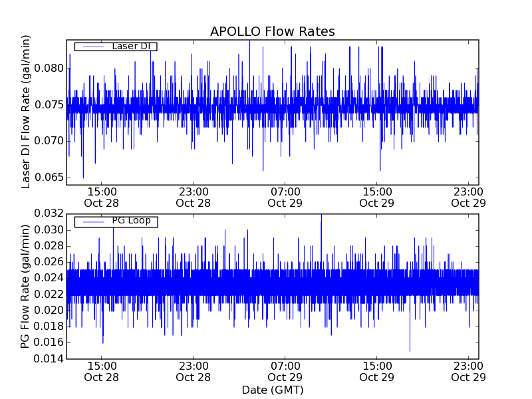This screenshot has width=532, height=399.
Task: Select the Date (GMT) x-axis label
Action: pyautogui.click(x=272, y=390)
